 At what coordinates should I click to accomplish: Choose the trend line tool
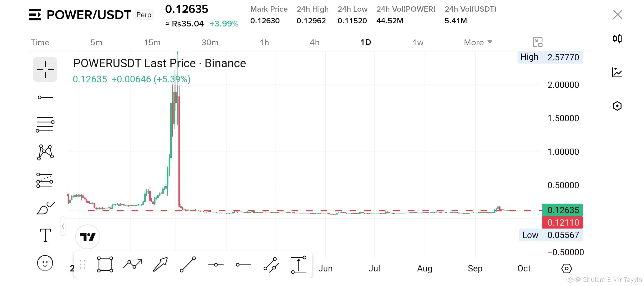tap(188, 264)
